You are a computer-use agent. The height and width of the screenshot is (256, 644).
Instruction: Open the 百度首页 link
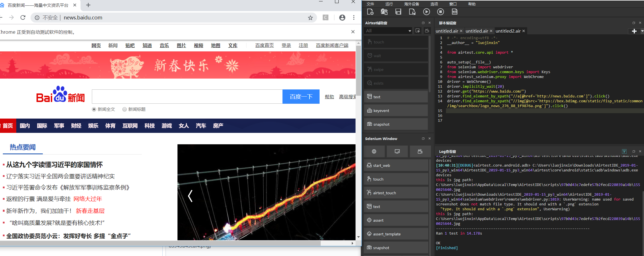265,45
